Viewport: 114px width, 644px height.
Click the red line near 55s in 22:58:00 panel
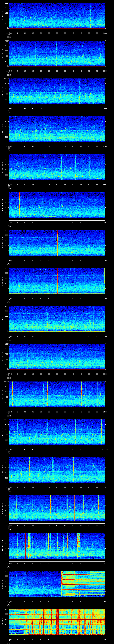[98, 394]
